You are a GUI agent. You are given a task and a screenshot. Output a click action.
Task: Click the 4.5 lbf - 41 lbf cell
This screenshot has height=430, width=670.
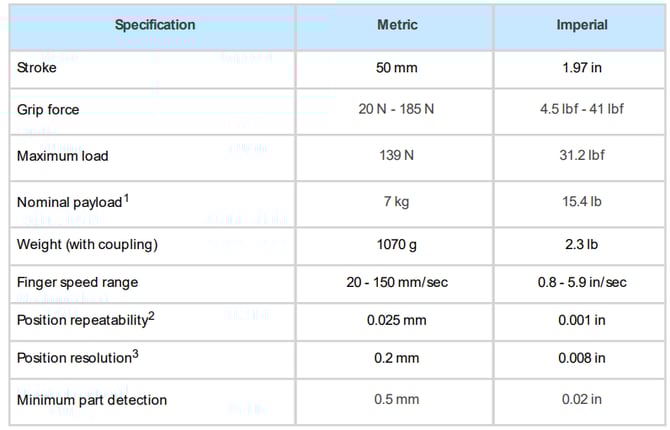coord(581,109)
